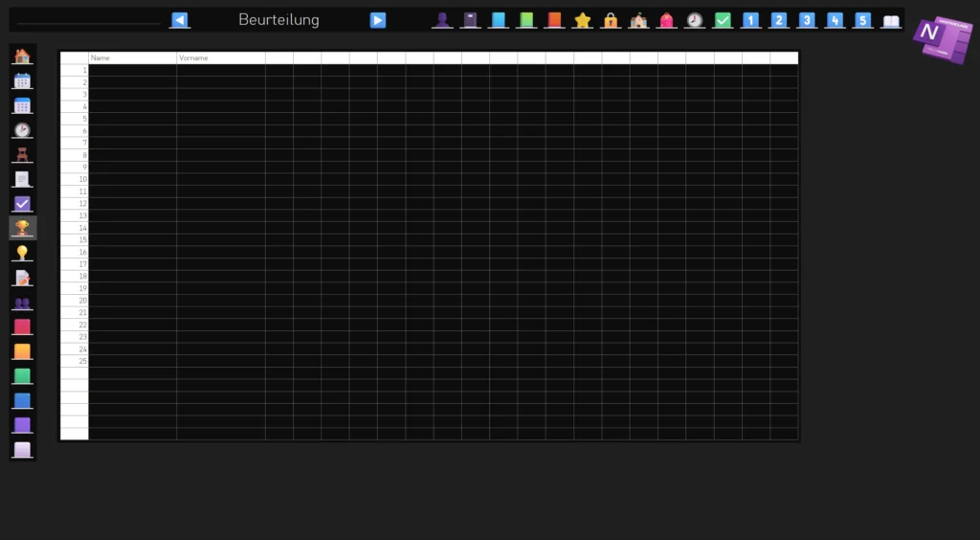The width and height of the screenshot is (980, 540).
Task: Click the yellow star icon in the top toolbar
Action: pos(582,20)
